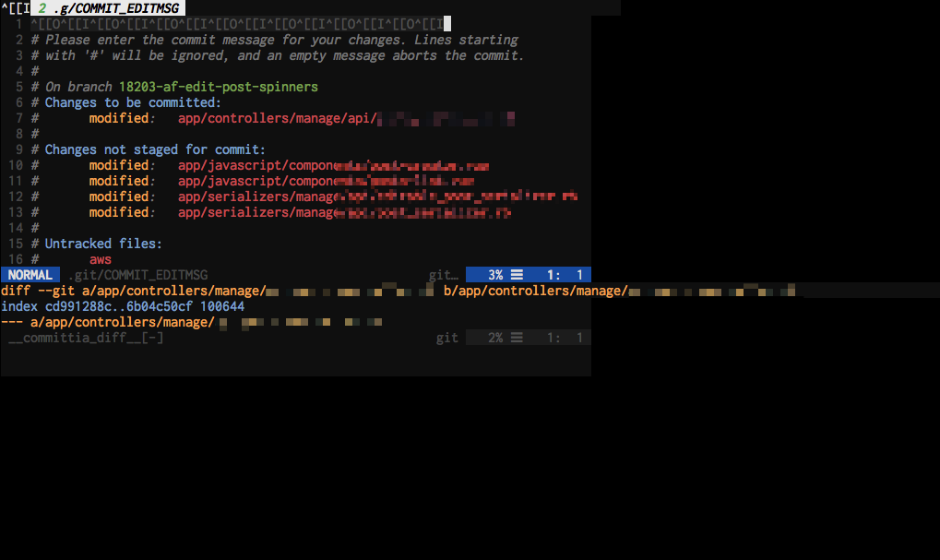Click the 'Untracked files:' heading
This screenshot has width=940, height=560.
(x=103, y=244)
